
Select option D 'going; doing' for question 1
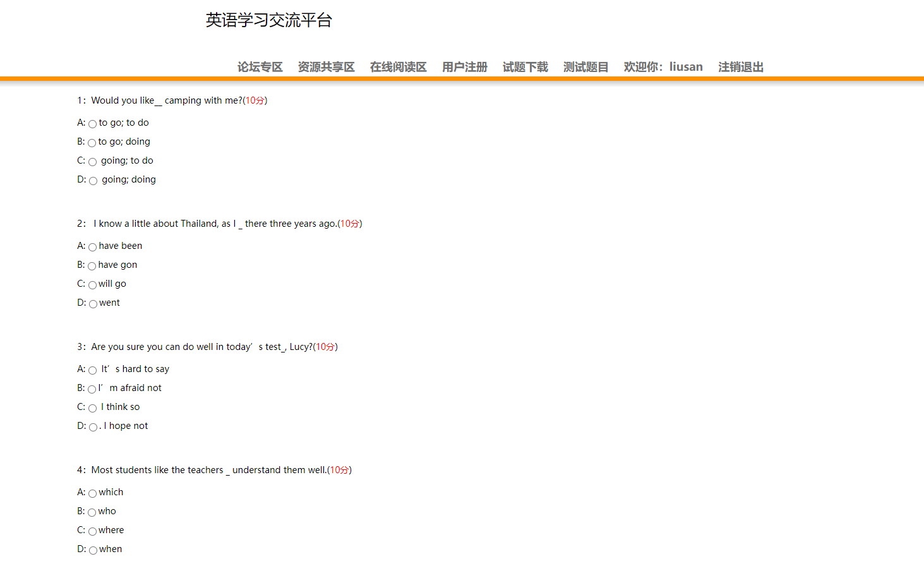pos(93,181)
